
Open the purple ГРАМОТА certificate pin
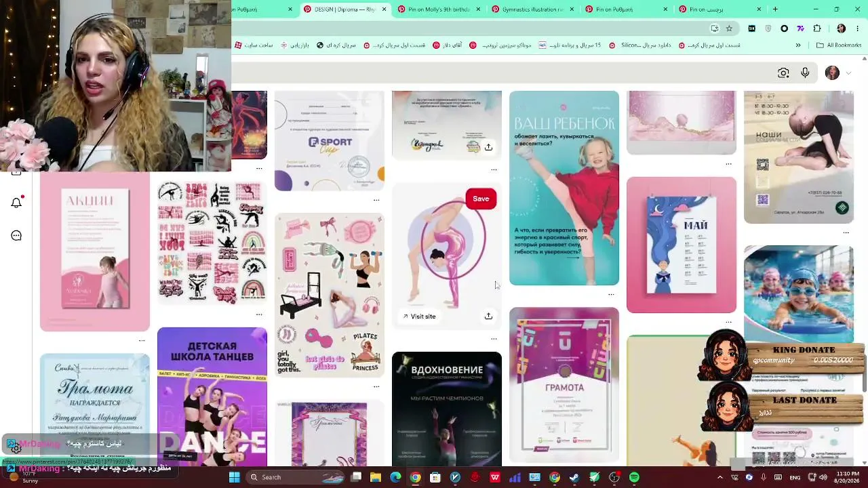(x=564, y=385)
